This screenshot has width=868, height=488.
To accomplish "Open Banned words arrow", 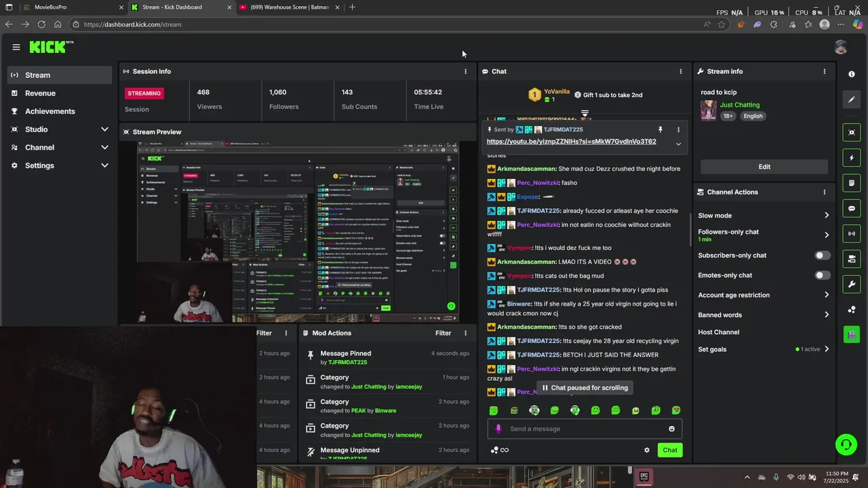I will [826, 314].
